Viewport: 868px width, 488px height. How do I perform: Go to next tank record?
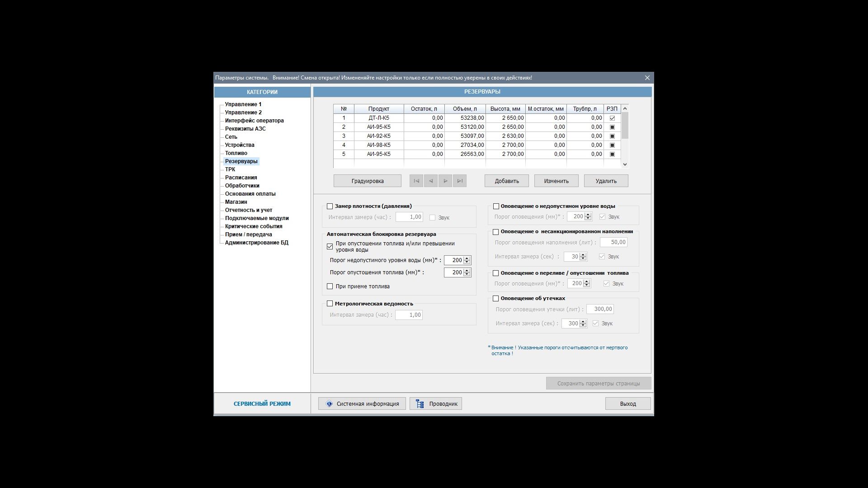[x=445, y=181]
